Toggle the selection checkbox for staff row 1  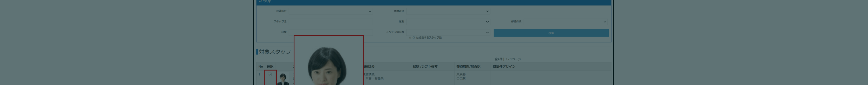[270, 74]
